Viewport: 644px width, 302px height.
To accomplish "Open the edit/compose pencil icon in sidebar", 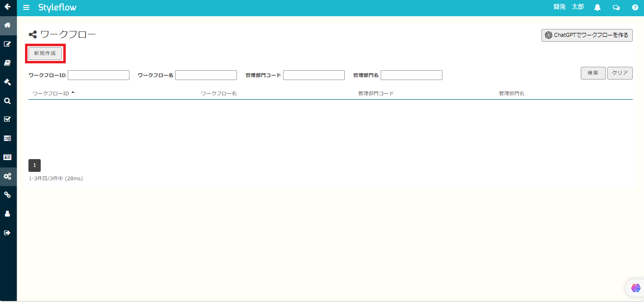I will [x=7, y=44].
